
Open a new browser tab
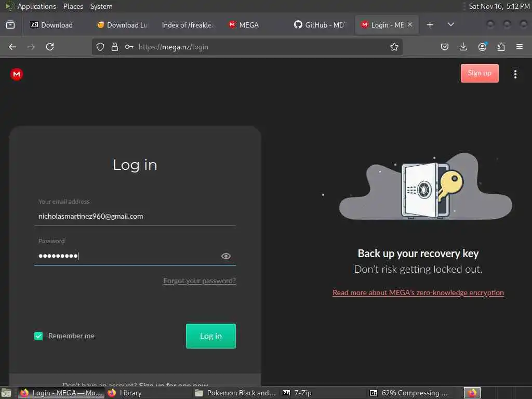coord(430,25)
